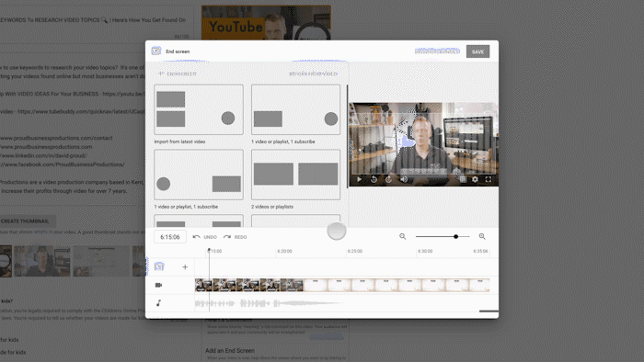Select the 'Import from latest video' template

199,110
